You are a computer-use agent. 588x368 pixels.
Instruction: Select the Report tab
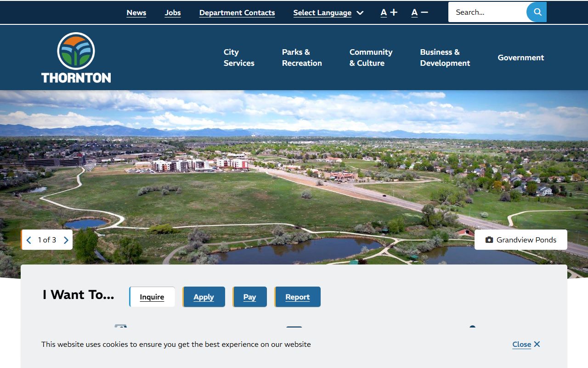pyautogui.click(x=297, y=297)
